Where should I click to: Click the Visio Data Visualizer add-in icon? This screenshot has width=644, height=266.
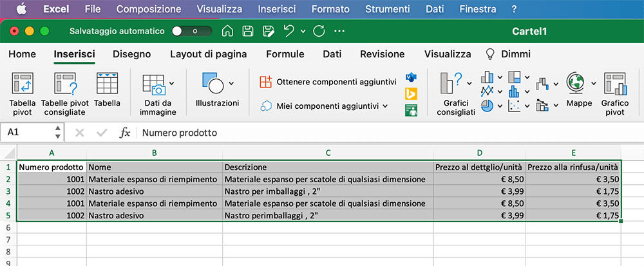point(411,77)
